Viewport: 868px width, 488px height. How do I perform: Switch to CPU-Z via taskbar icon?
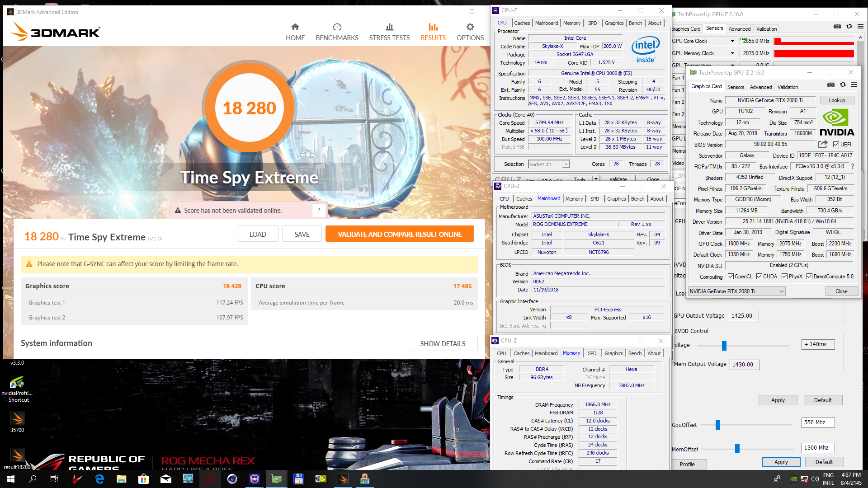(255, 479)
